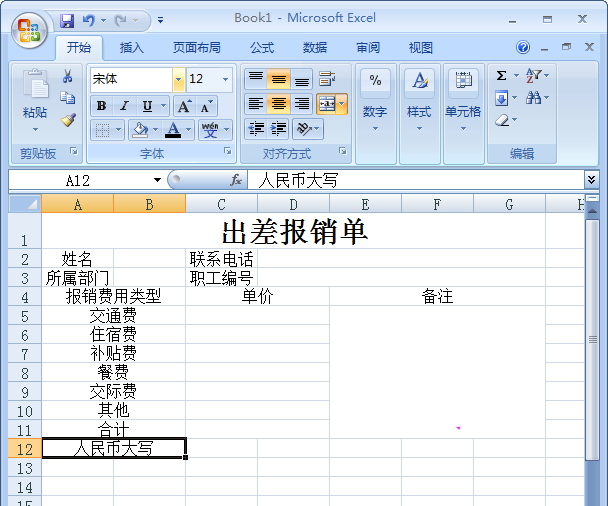Click the Office button logo

pos(29,30)
